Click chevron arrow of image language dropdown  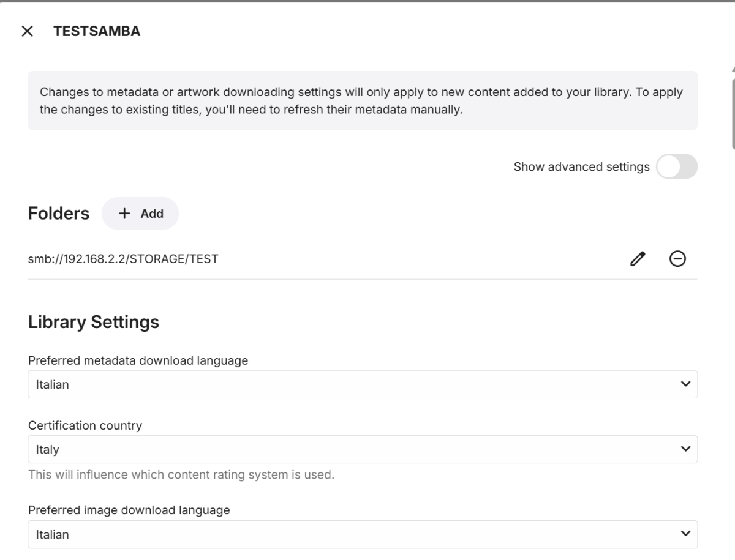685,534
